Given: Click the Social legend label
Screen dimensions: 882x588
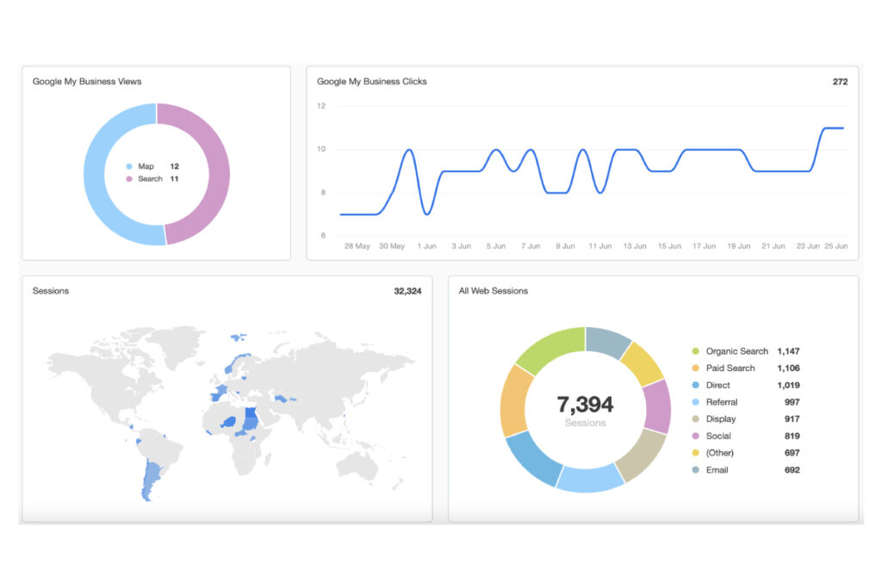Looking at the screenshot, I should (718, 436).
